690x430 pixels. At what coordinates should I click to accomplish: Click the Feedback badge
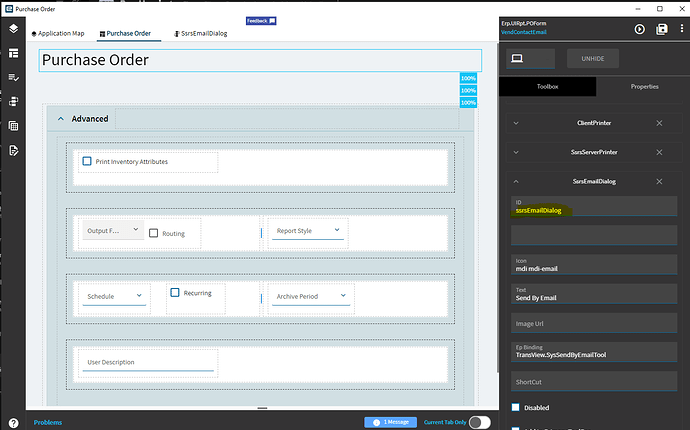point(261,21)
